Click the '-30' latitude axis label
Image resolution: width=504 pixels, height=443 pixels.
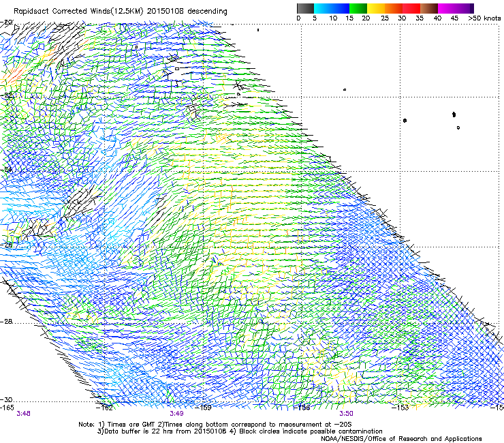point(7,399)
